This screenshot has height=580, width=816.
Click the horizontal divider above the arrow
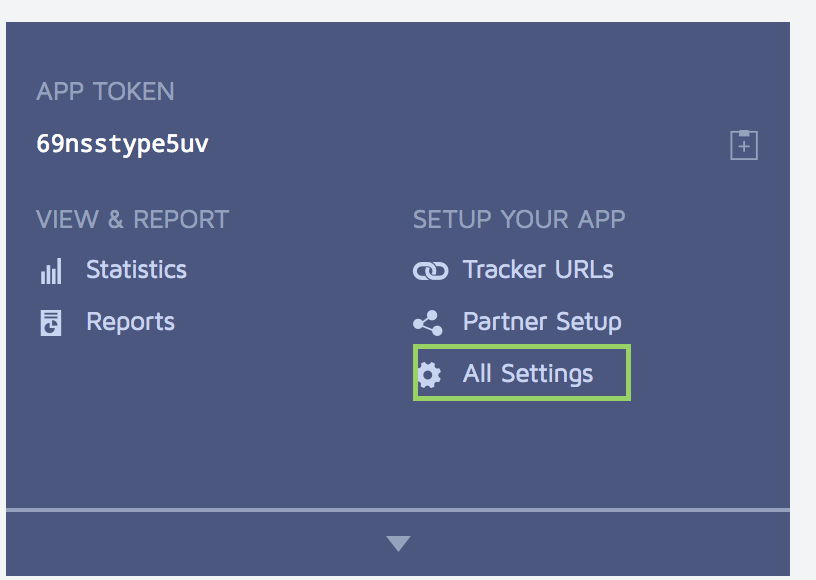tap(398, 510)
